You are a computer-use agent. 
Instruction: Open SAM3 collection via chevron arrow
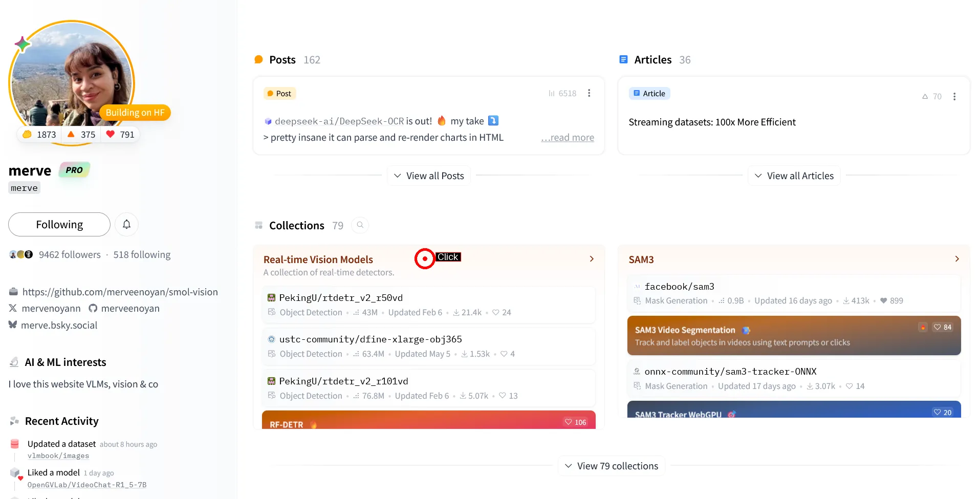point(956,259)
